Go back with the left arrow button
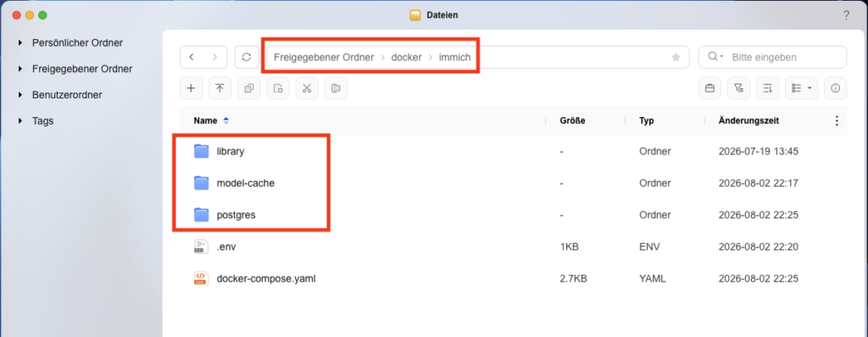The image size is (868, 337). coord(192,57)
